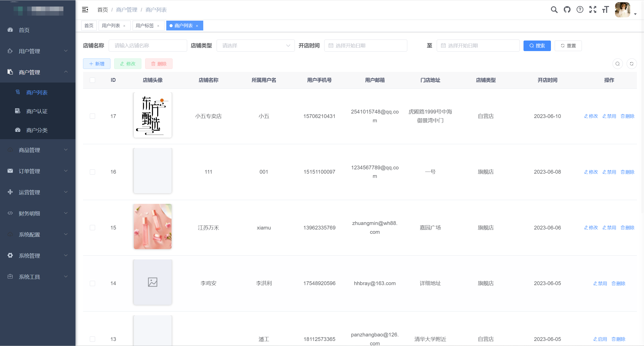Open the font size setting icon
644x346 pixels.
pos(605,10)
